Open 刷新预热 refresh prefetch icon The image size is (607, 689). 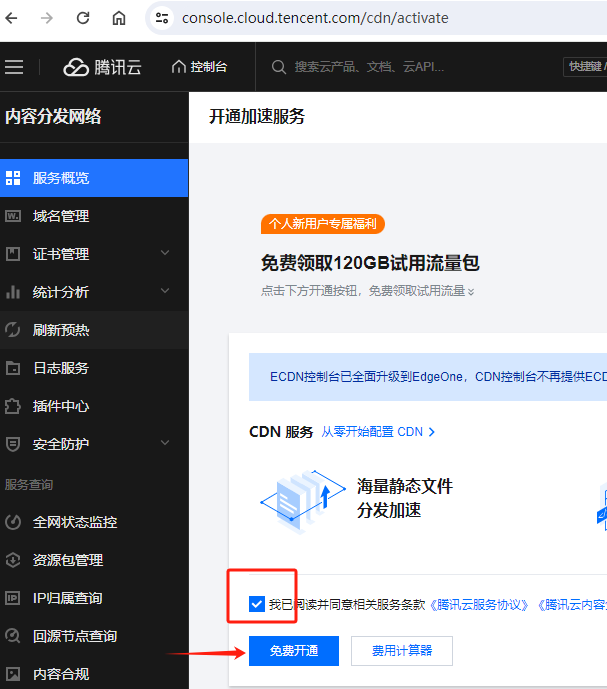click(x=13, y=330)
